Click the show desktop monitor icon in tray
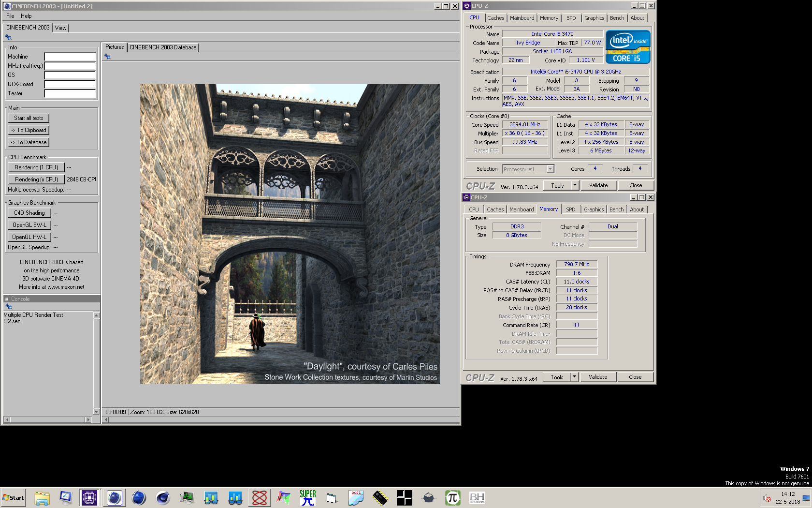 point(806,498)
